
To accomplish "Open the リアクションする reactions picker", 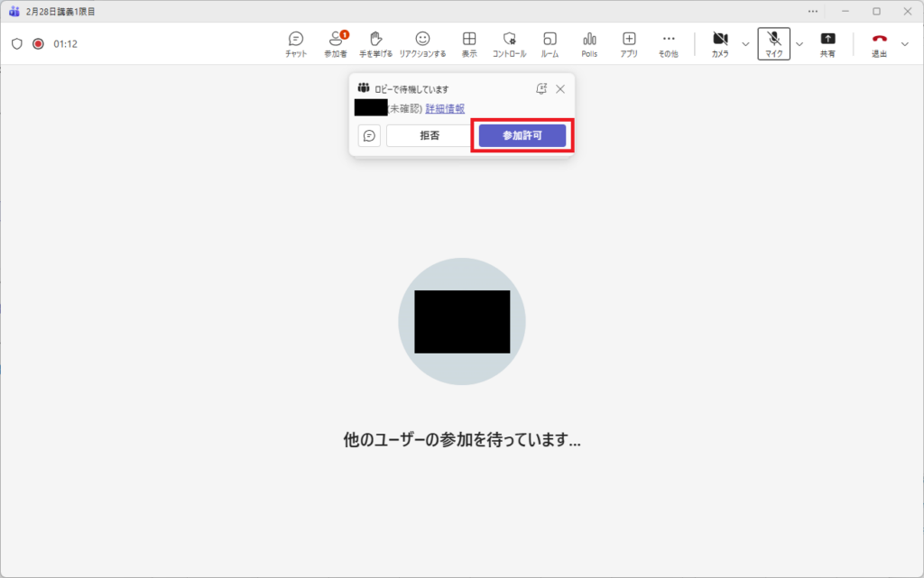I will click(422, 43).
